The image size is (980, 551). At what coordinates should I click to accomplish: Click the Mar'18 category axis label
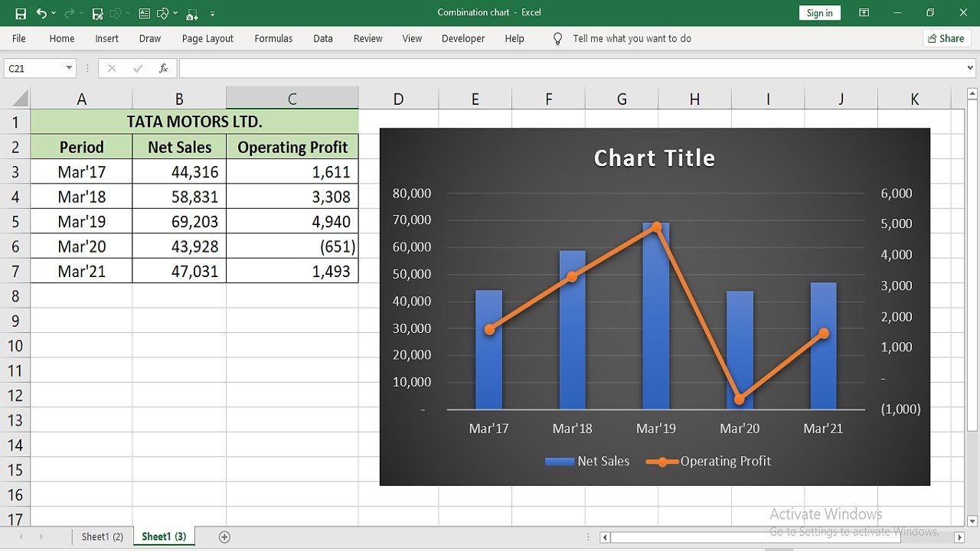(573, 429)
